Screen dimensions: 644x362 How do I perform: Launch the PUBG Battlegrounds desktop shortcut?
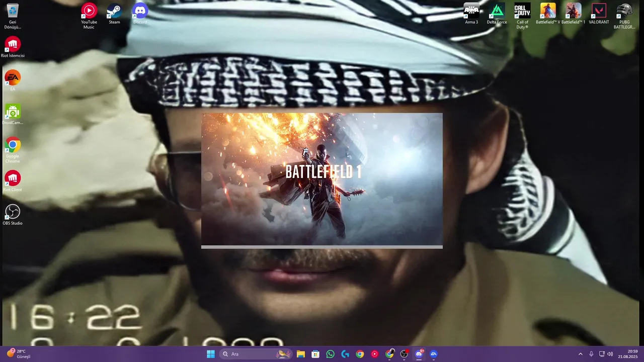click(x=624, y=16)
